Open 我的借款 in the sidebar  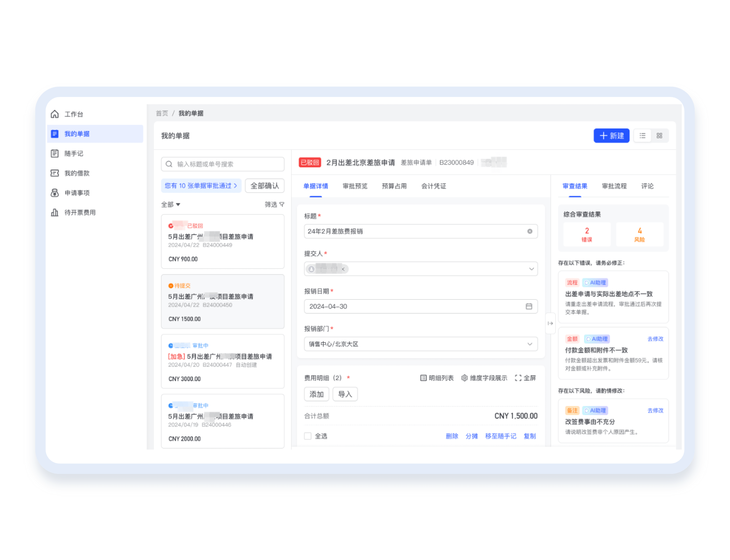point(77,173)
